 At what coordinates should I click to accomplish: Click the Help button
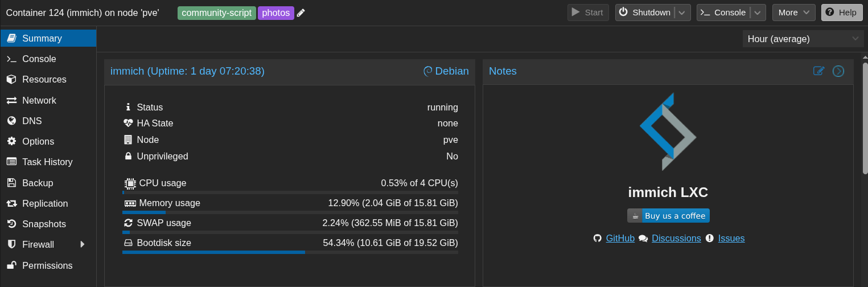(x=841, y=13)
